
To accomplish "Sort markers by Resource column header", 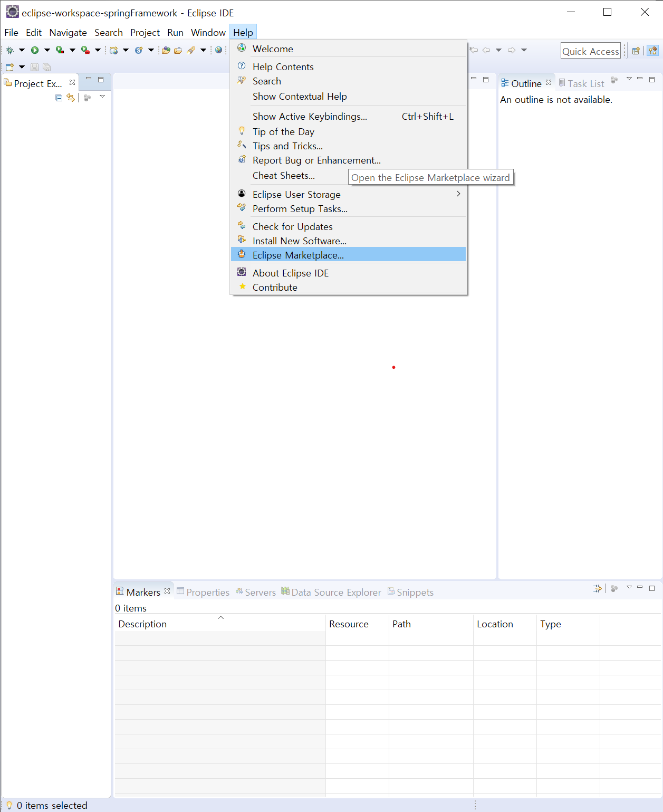I will (x=357, y=624).
